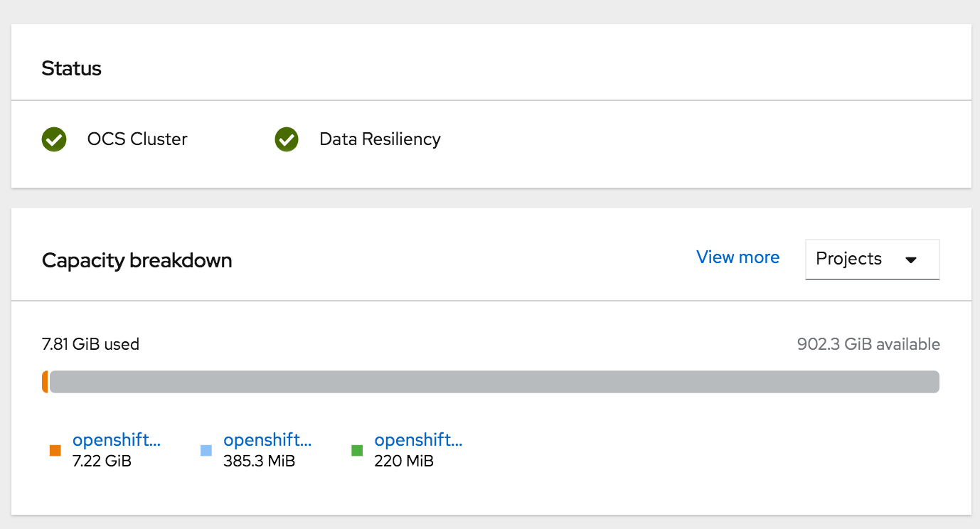Click the Capacity breakdown heading

click(137, 260)
